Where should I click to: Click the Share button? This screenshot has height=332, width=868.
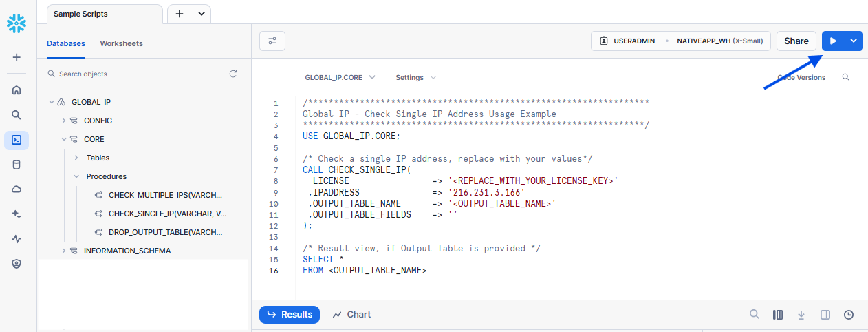click(796, 41)
